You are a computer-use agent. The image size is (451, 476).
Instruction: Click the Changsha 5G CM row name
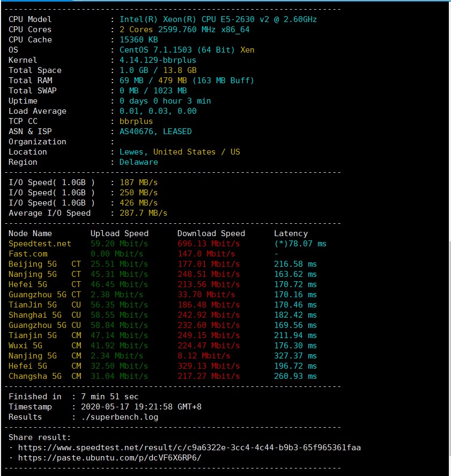45,376
